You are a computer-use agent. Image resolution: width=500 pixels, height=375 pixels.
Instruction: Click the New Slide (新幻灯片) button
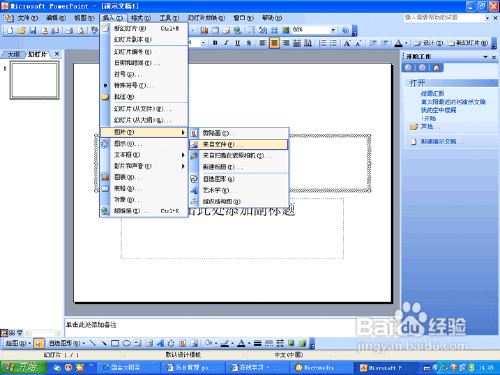pos(468,43)
